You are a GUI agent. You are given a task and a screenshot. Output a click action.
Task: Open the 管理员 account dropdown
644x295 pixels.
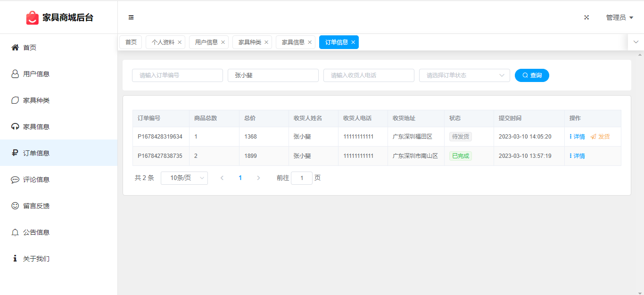point(619,17)
